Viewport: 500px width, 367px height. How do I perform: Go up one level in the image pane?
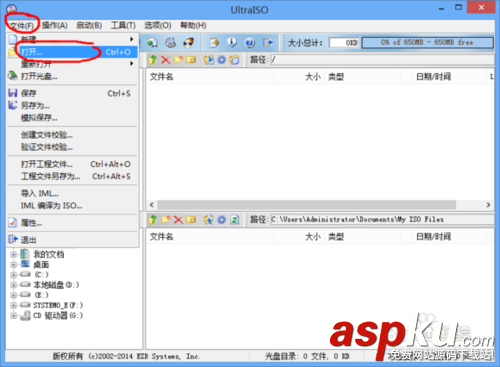(x=153, y=60)
